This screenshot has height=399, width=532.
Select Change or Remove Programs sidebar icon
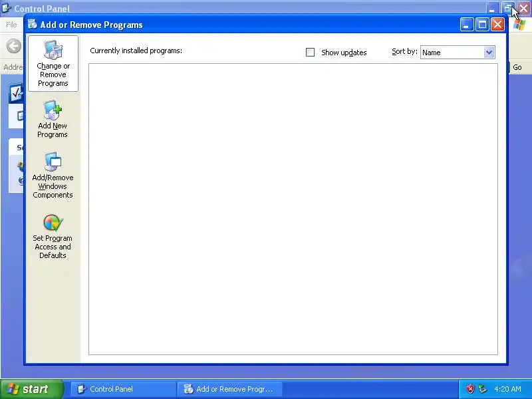click(x=53, y=63)
